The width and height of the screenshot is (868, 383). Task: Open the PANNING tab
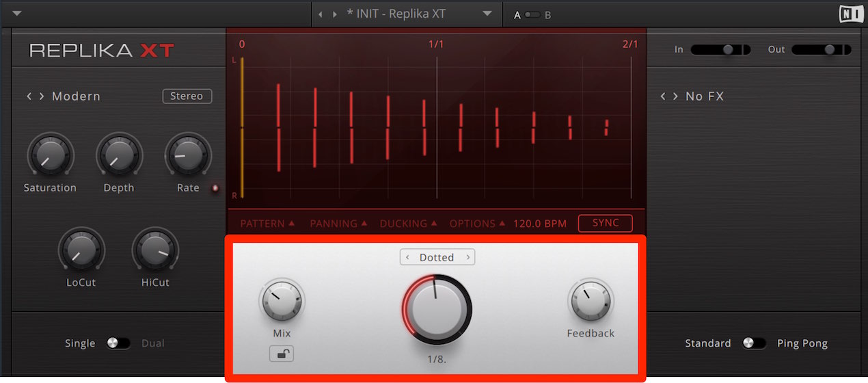(338, 224)
